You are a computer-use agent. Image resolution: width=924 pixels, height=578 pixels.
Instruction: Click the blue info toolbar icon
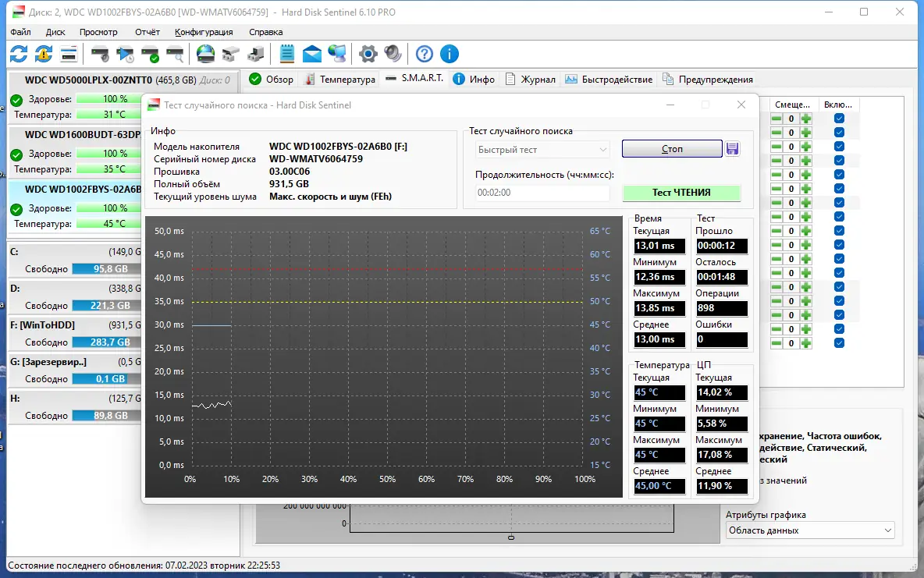click(450, 54)
